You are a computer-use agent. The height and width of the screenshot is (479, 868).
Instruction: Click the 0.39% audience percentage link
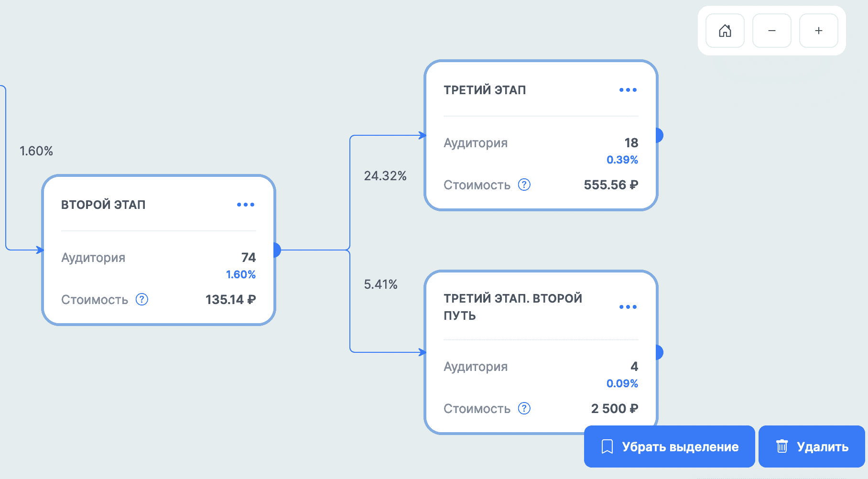[x=622, y=160]
